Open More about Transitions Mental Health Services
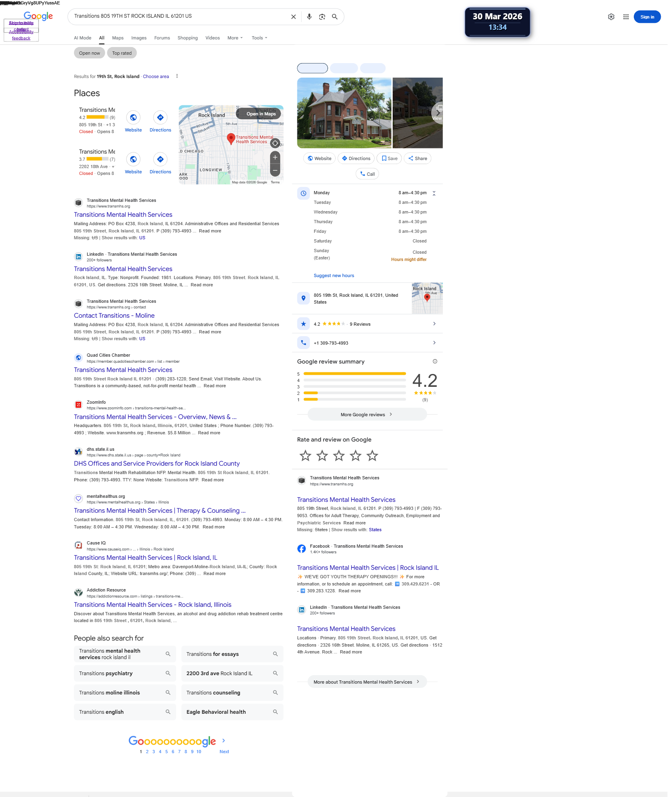The height and width of the screenshot is (797, 672). pyautogui.click(x=367, y=682)
